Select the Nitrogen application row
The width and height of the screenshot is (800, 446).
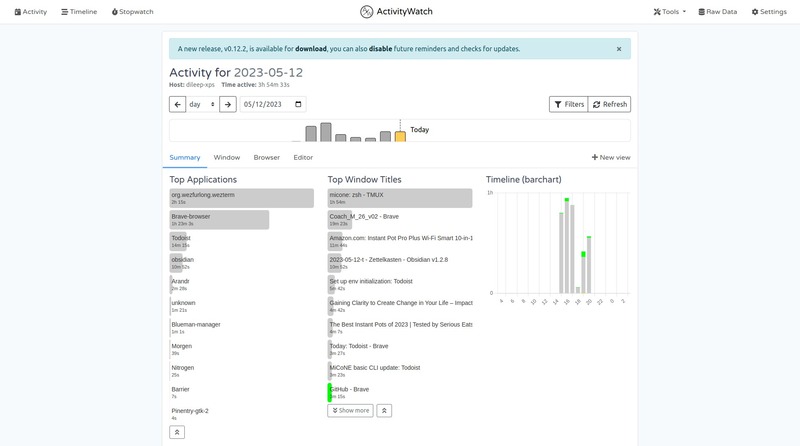(241, 371)
